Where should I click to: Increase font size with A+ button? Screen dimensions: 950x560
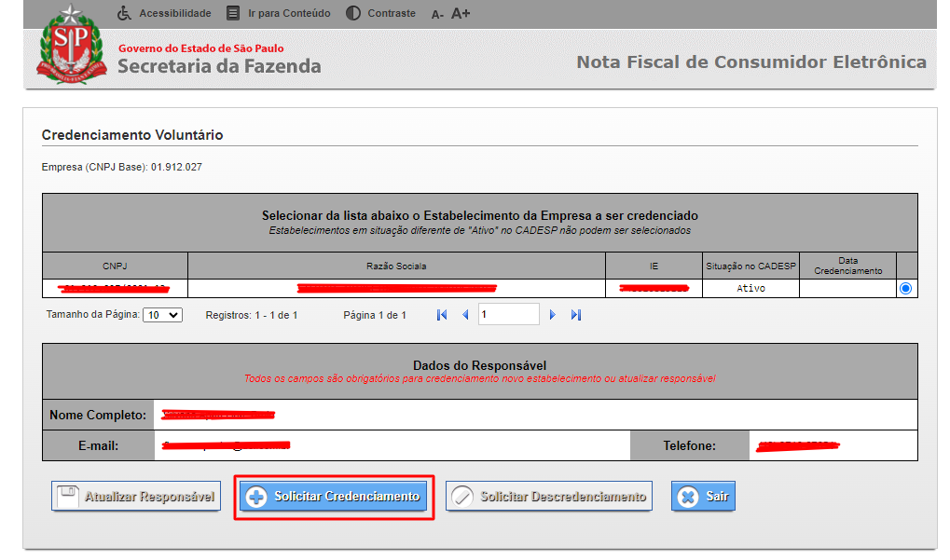pos(461,13)
